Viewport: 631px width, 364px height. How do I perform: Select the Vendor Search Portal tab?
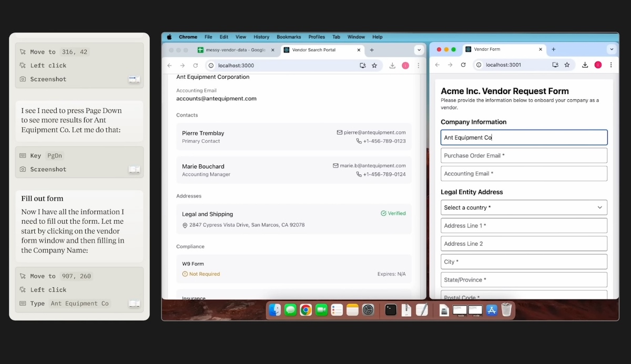click(x=322, y=50)
